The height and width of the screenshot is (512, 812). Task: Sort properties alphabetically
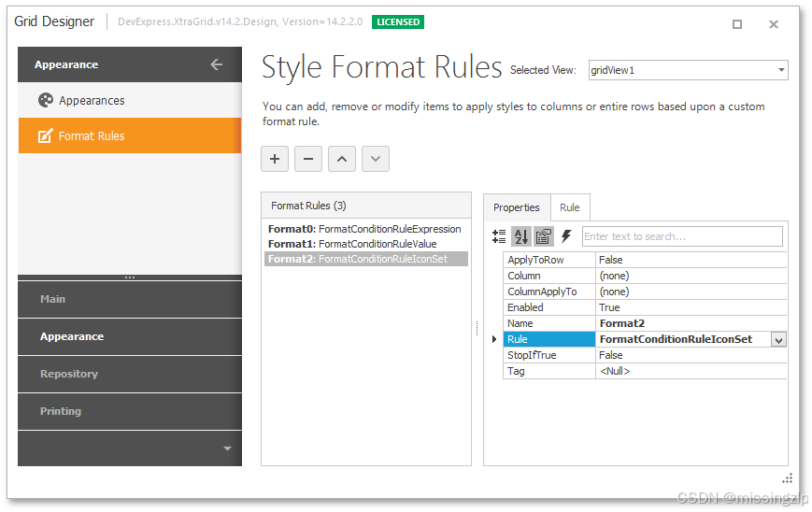click(521, 236)
